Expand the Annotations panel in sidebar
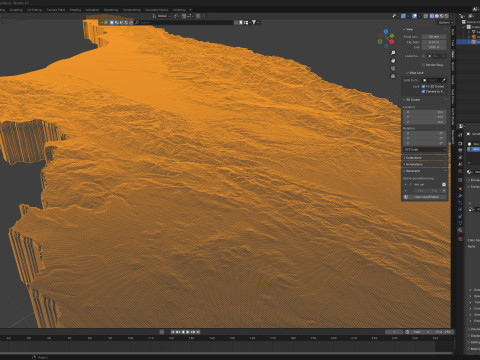 coord(424,164)
